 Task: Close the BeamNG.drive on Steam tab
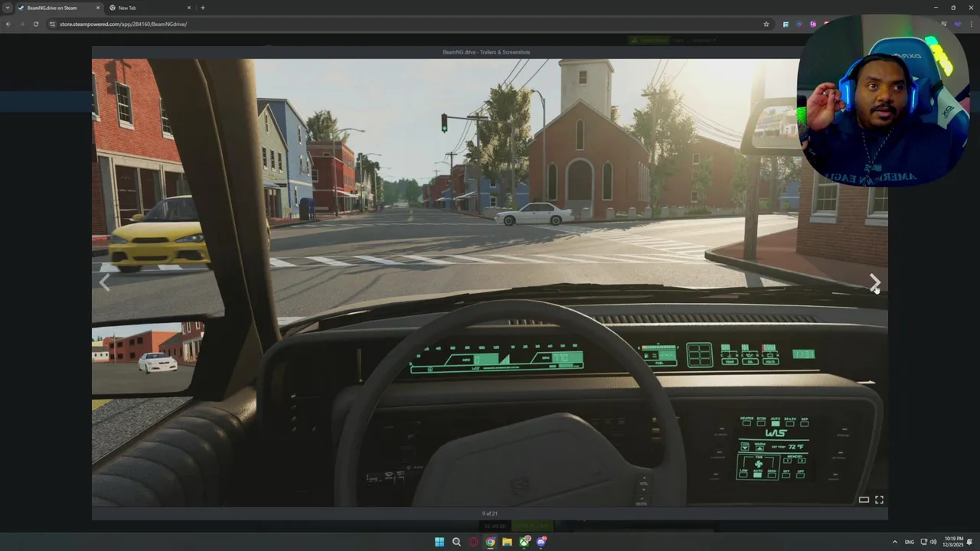point(98,8)
